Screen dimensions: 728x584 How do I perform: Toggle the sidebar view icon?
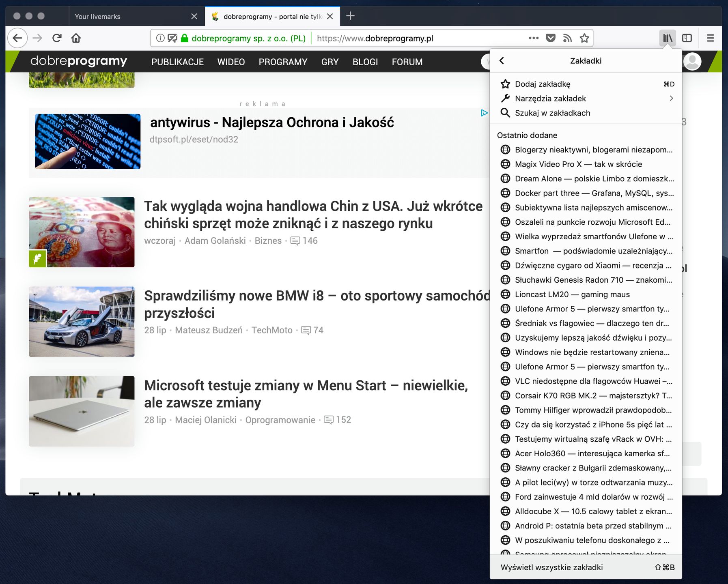tap(687, 38)
